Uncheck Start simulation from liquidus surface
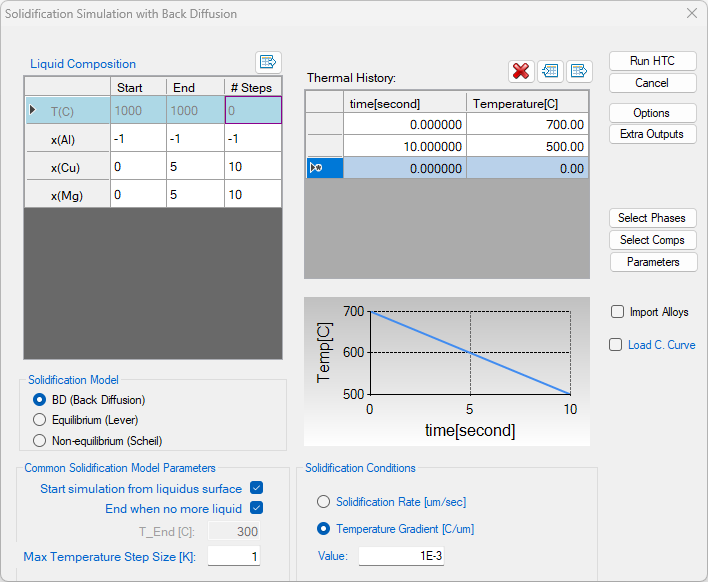Image resolution: width=708 pixels, height=582 pixels. point(256,488)
